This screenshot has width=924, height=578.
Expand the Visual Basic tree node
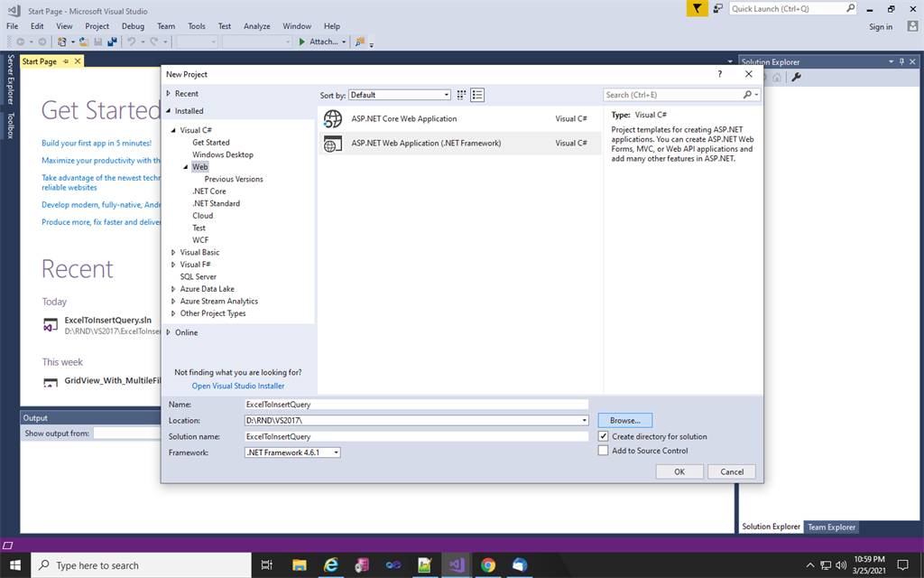coord(173,253)
